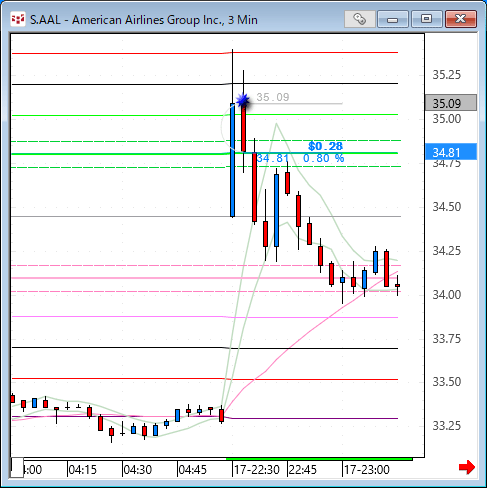Screen dimensions: 487x488
Task: Click the blue 34.81 price tag on axis
Action: click(451, 152)
